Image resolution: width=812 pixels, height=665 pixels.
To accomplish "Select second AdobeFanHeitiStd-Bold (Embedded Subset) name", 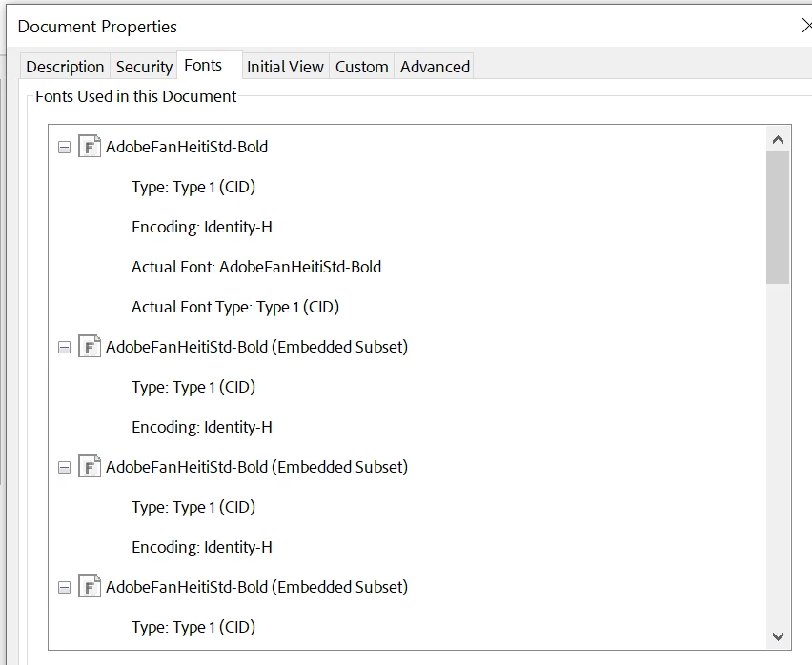I will click(257, 467).
